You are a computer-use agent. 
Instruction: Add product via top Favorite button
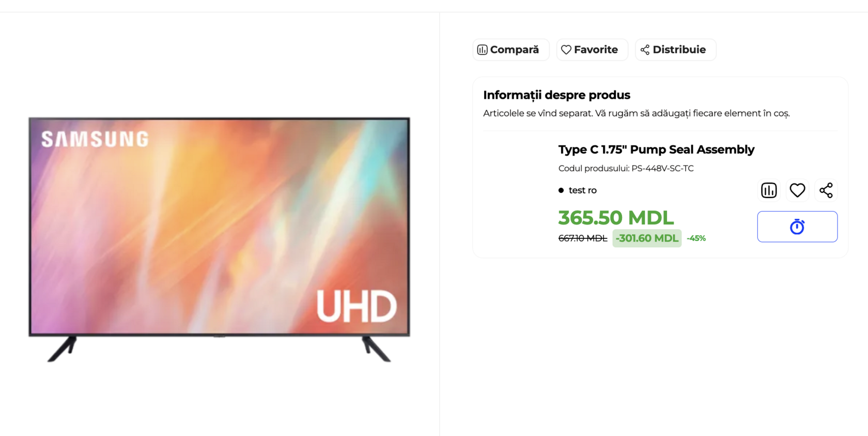(x=592, y=50)
